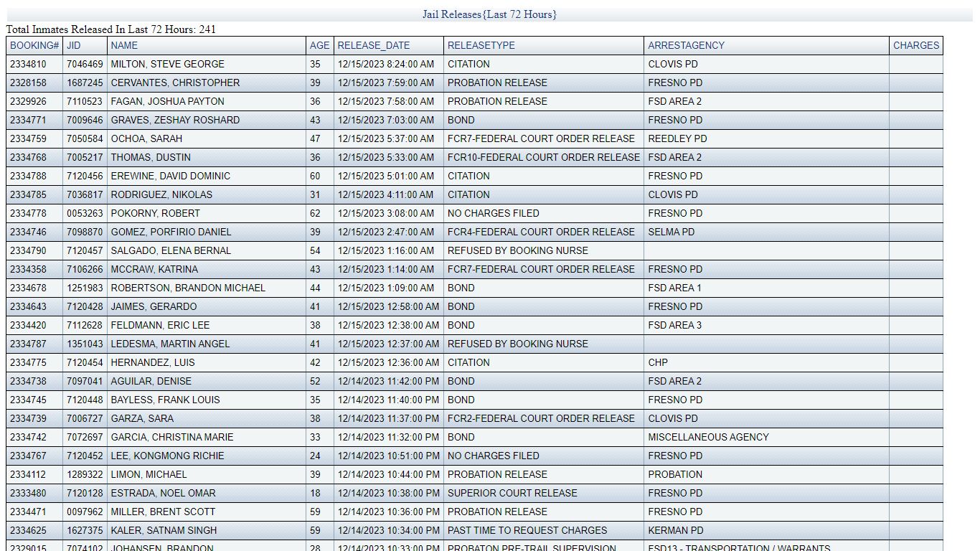Viewport: 980px width, 551px height.
Task: Sort by NAME column header
Action: [x=124, y=45]
